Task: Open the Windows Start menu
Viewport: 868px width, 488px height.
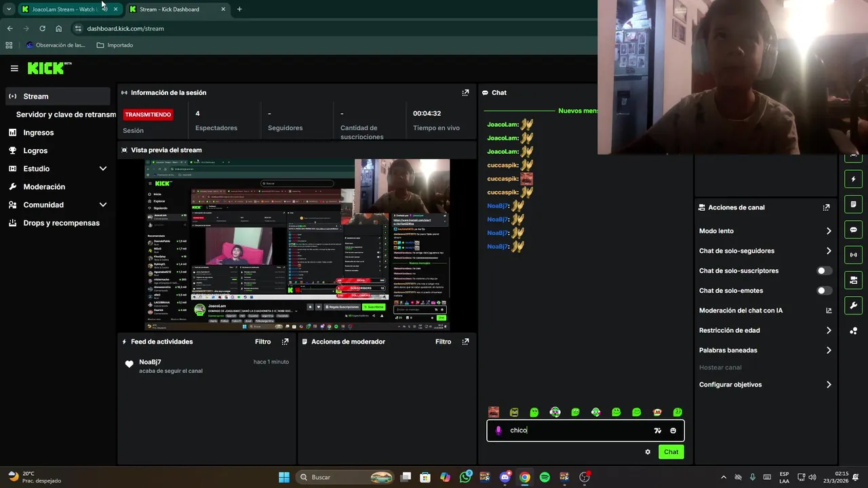Action: [x=284, y=477]
